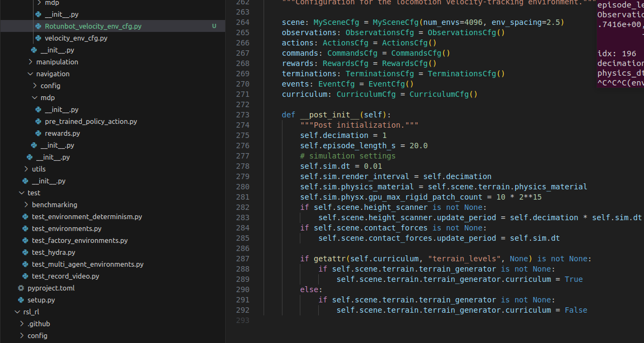Expand the manipulation folder

pyautogui.click(x=57, y=62)
